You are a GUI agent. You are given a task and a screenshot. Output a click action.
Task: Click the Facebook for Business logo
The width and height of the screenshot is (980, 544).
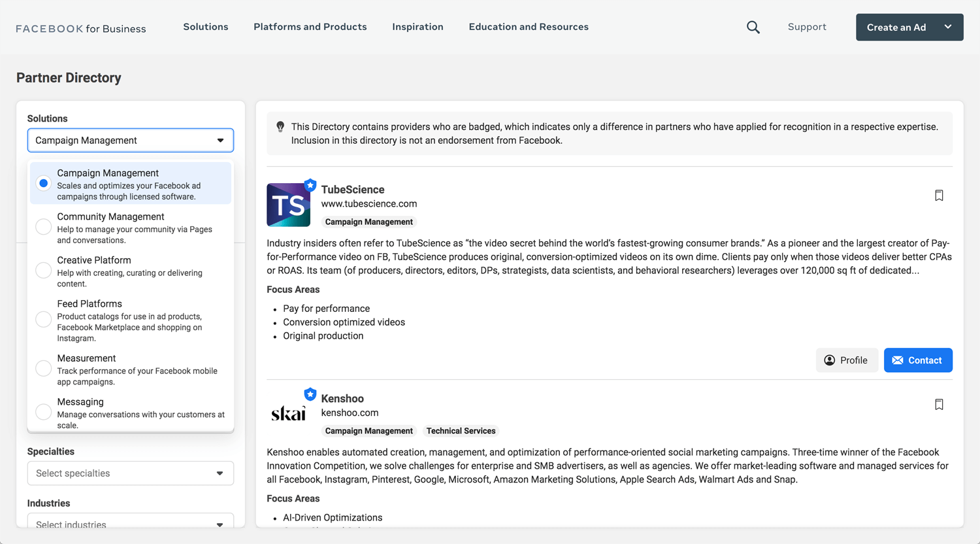(x=81, y=28)
